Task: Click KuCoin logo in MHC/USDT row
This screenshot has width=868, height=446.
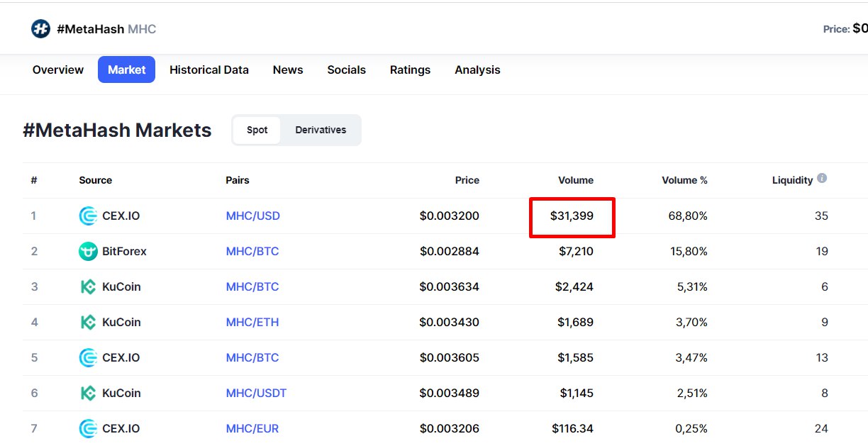Action: tap(88, 393)
